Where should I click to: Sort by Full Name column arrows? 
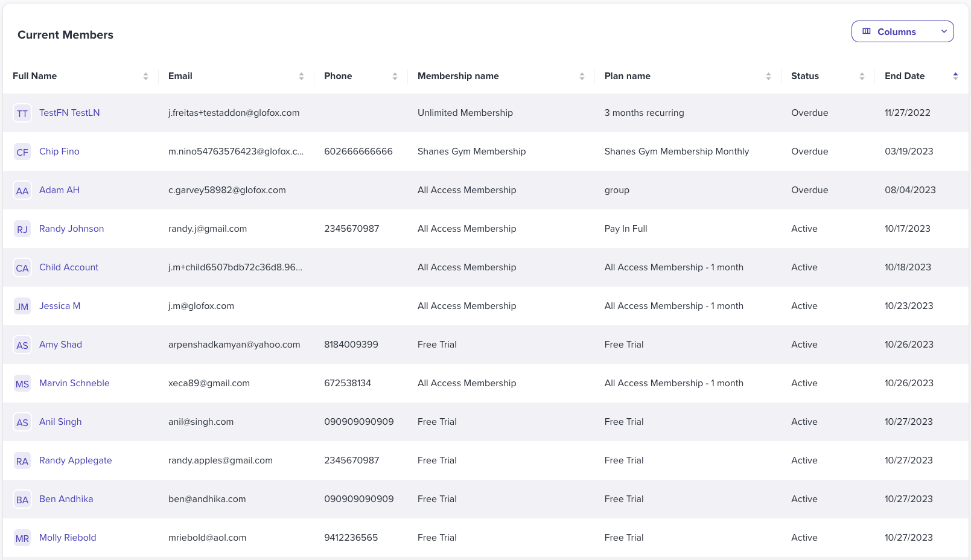point(145,76)
